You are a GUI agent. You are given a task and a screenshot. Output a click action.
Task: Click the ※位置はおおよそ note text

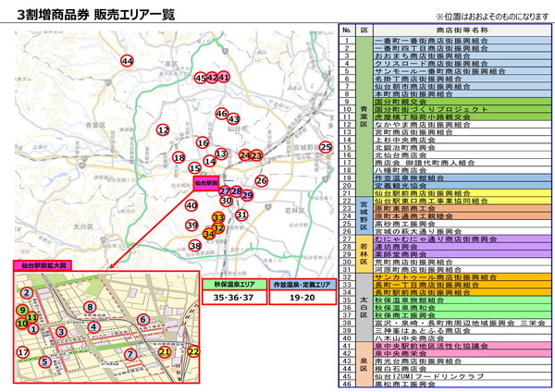pos(492,17)
